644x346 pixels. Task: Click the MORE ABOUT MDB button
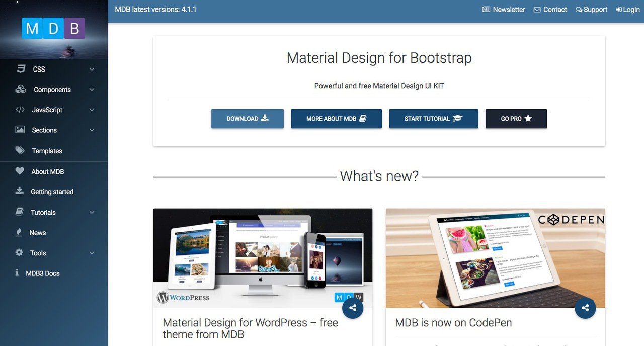pyautogui.click(x=336, y=119)
